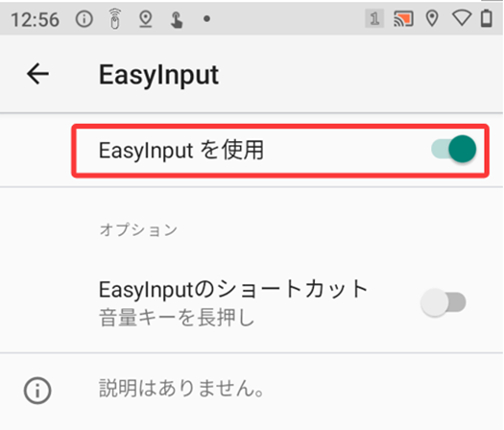504x430 pixels.
Task: Tap the EasyInputのショートカット label text
Action: click(233, 289)
